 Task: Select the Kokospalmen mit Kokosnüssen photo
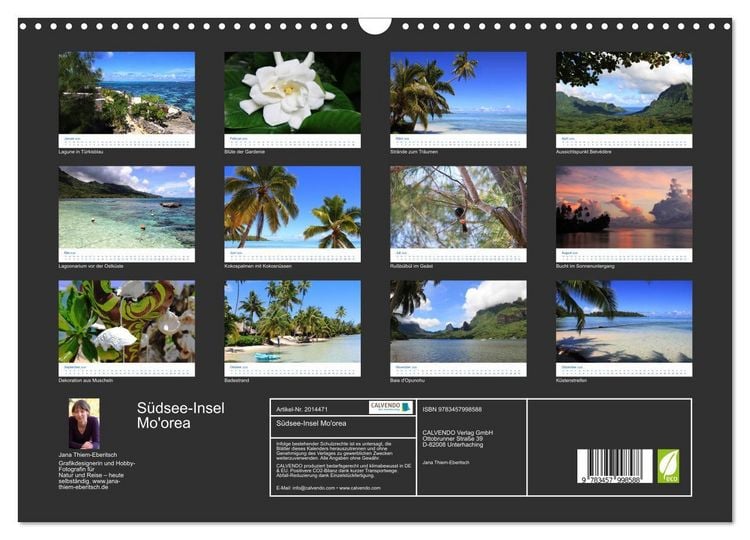(x=292, y=207)
